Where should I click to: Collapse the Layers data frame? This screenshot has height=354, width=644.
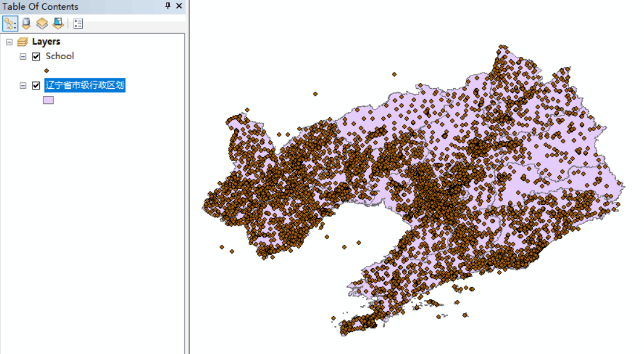point(9,42)
